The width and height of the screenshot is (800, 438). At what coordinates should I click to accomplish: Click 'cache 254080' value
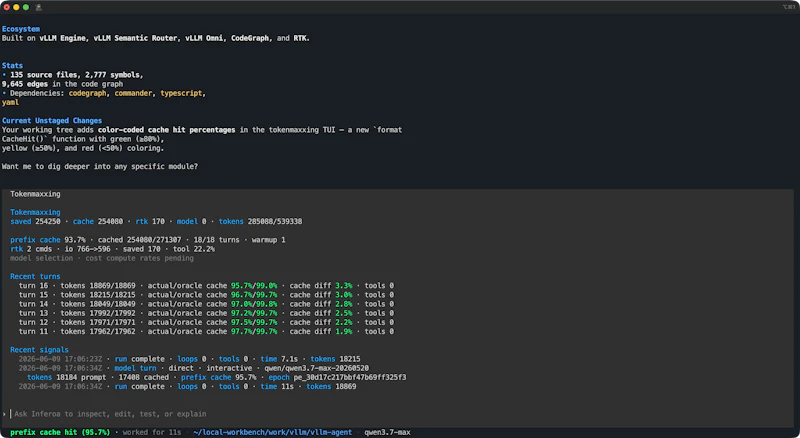(97, 222)
